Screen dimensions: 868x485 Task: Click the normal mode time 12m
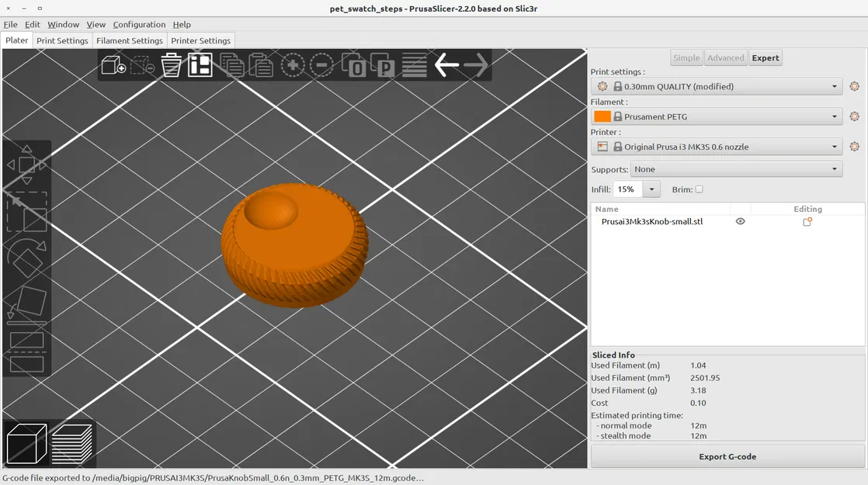pos(699,426)
